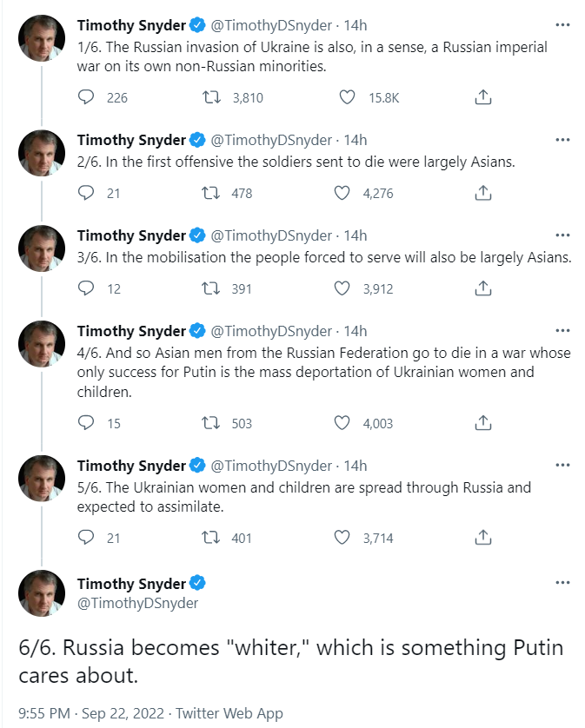585x728 pixels.
Task: Retweet the 1/6 tweet
Action: coord(213,98)
